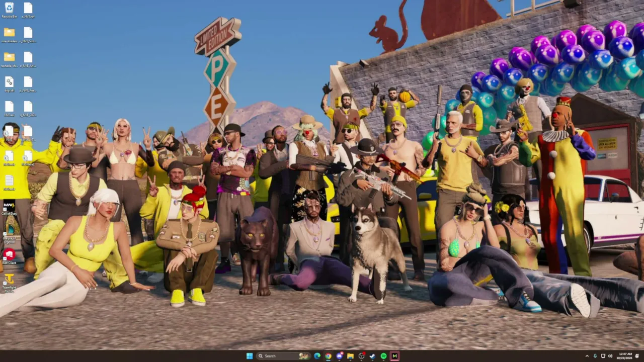Select the Riot Client shortcut icon
This screenshot has width=644, height=362.
pos(9,256)
